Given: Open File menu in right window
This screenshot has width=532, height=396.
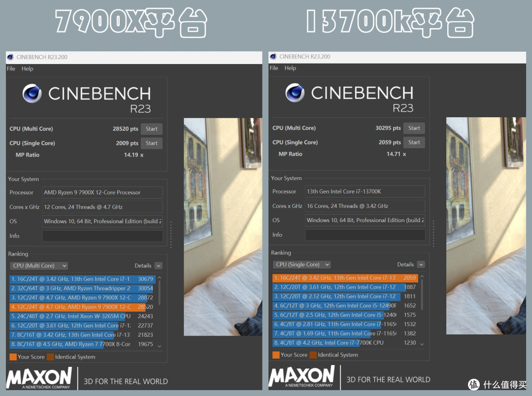Looking at the screenshot, I should [x=274, y=68].
